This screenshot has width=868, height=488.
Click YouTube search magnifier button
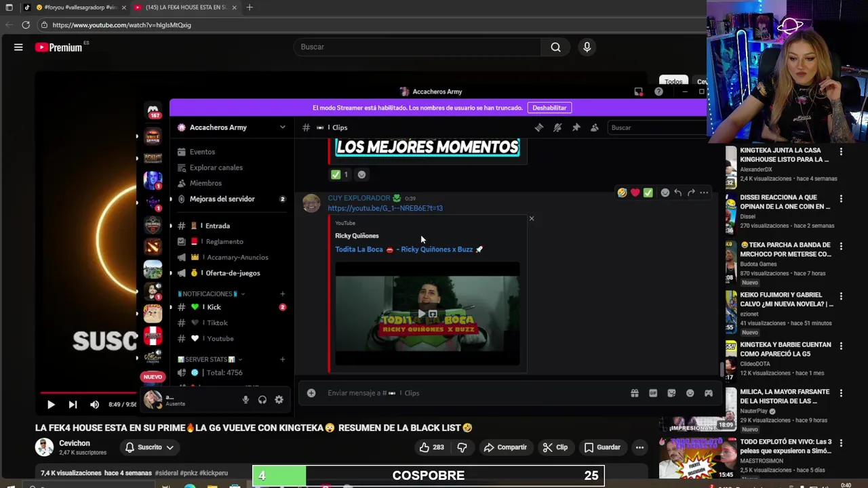[555, 47]
